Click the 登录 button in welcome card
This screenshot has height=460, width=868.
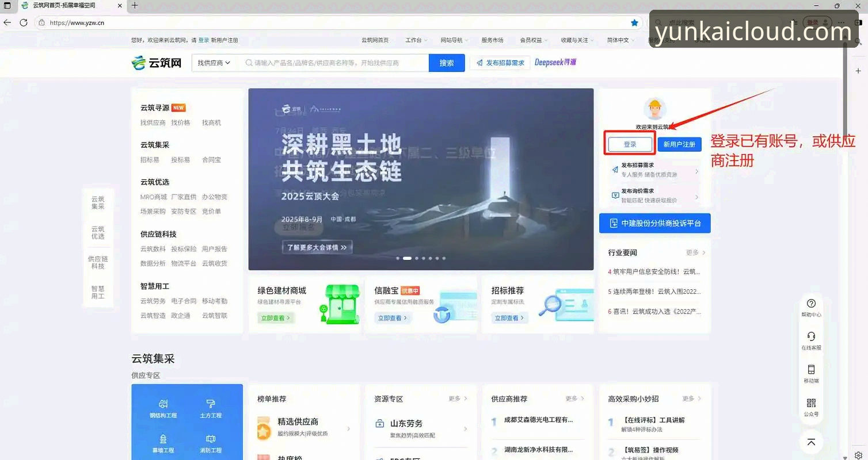pos(630,144)
